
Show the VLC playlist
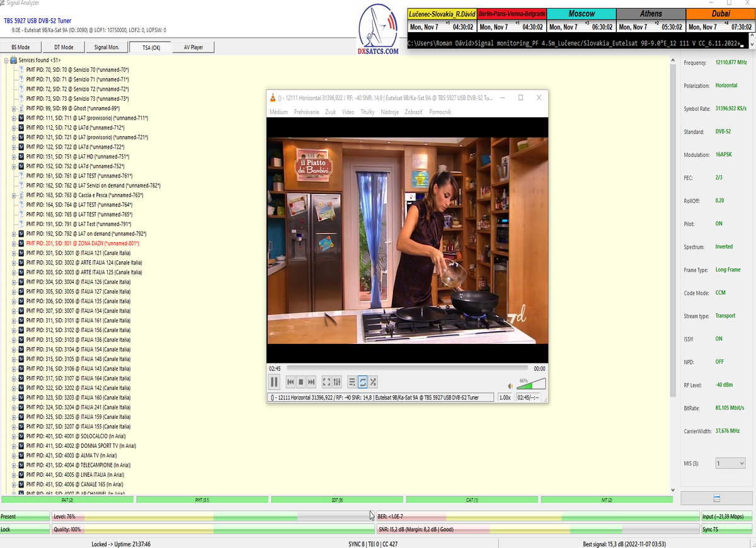coord(352,382)
